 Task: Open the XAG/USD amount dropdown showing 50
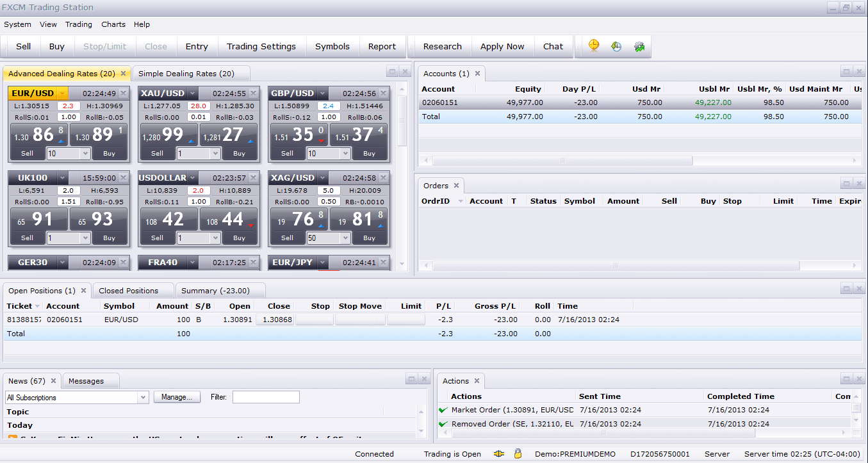[x=345, y=238]
